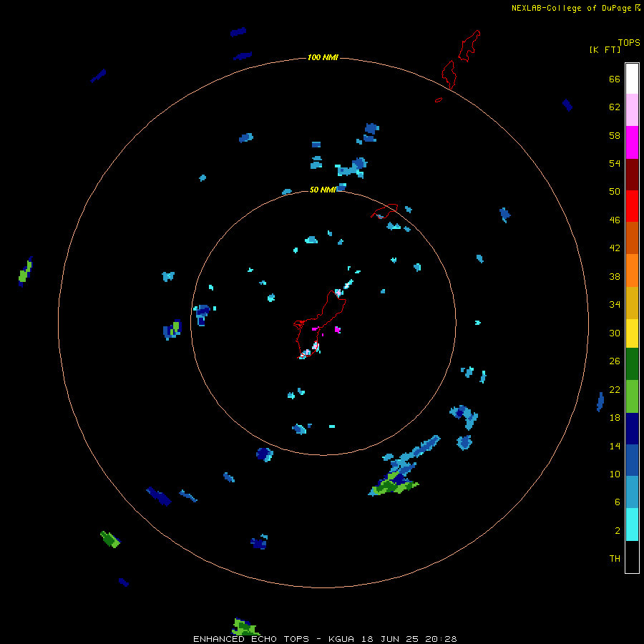Select the black TH legend swatch
644x644 pixels.
[632, 557]
